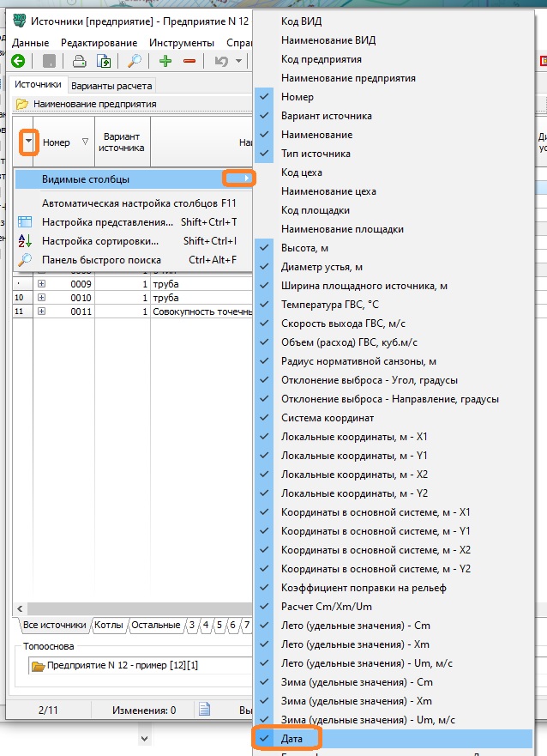The height and width of the screenshot is (756, 547).
Task: Click the red minus delete icon
Action: pos(189,61)
